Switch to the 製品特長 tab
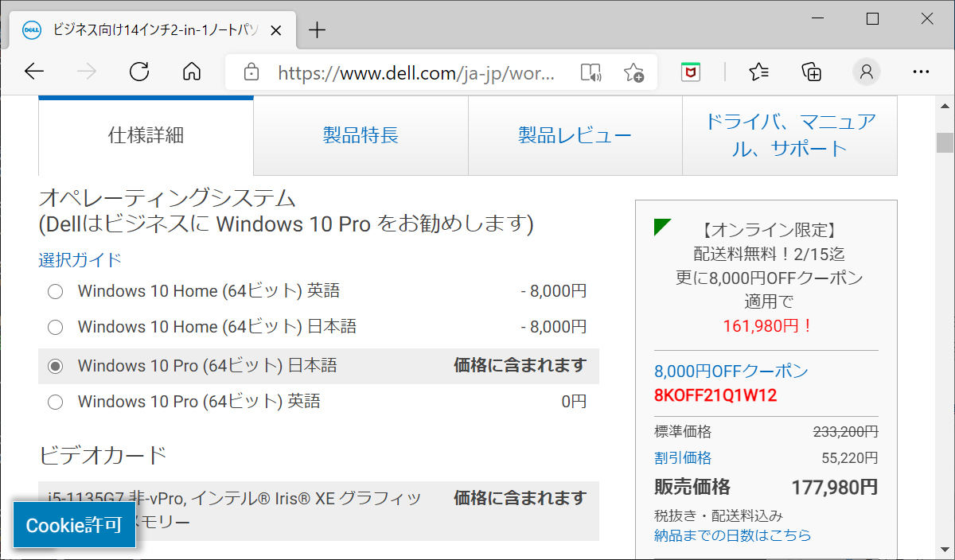The height and width of the screenshot is (560, 955). [361, 135]
